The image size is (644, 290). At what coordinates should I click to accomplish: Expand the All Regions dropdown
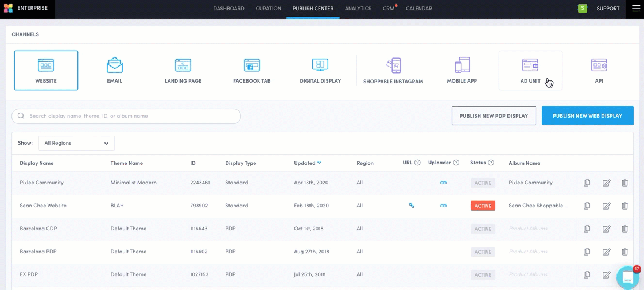click(76, 144)
